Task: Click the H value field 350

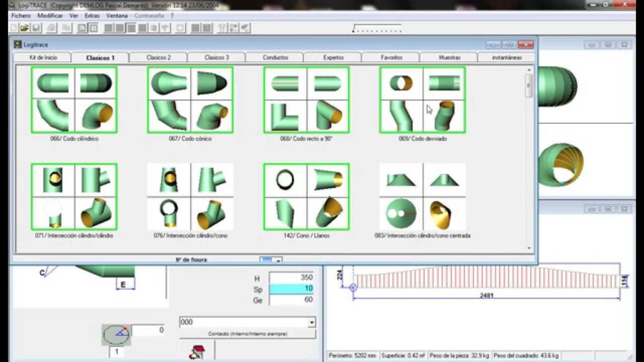Action: pos(292,277)
